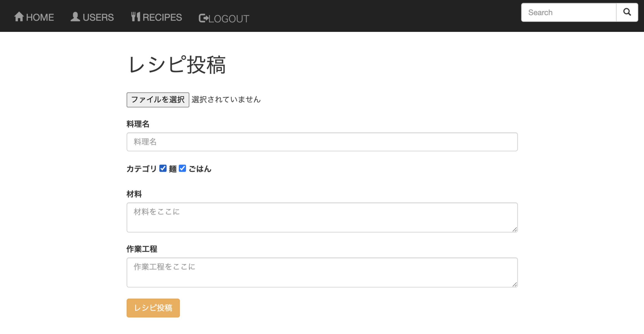Uncheck the 麺 category checkbox
Viewport: 644px width, 334px height.
point(163,168)
